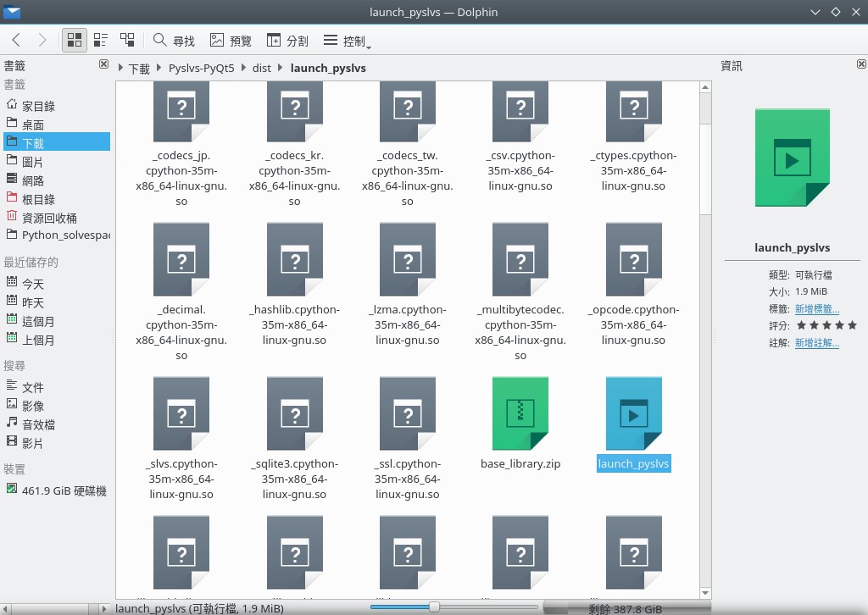Switch to details tree view mode
The height and width of the screenshot is (615, 868).
[x=127, y=40]
